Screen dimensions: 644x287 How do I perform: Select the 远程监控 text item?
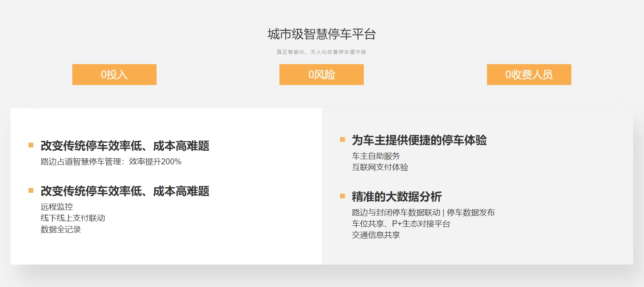[57, 207]
